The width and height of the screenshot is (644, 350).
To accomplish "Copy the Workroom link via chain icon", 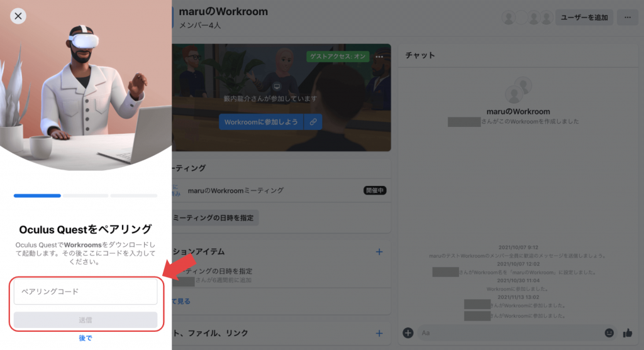I will point(313,122).
